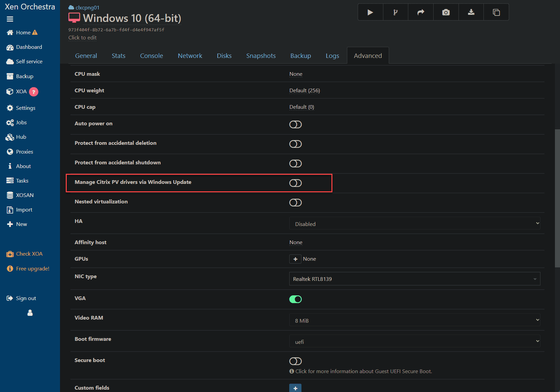Click the fork icon in the VM toolbar

point(395,12)
